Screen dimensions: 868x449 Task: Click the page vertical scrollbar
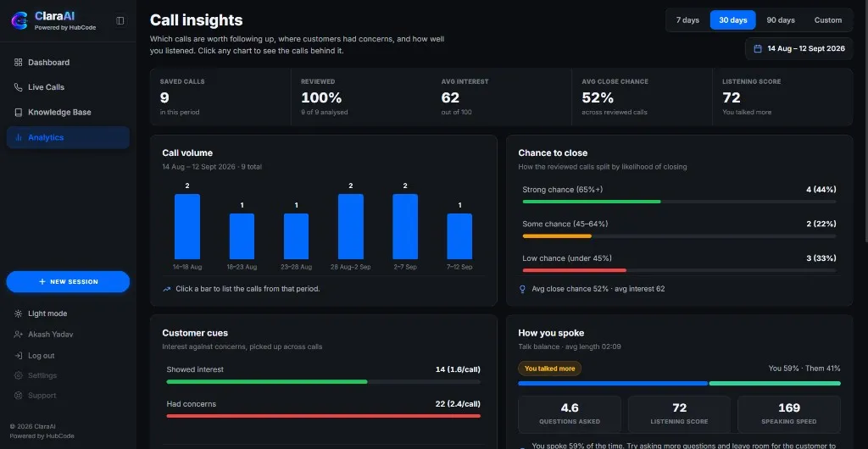[865, 122]
